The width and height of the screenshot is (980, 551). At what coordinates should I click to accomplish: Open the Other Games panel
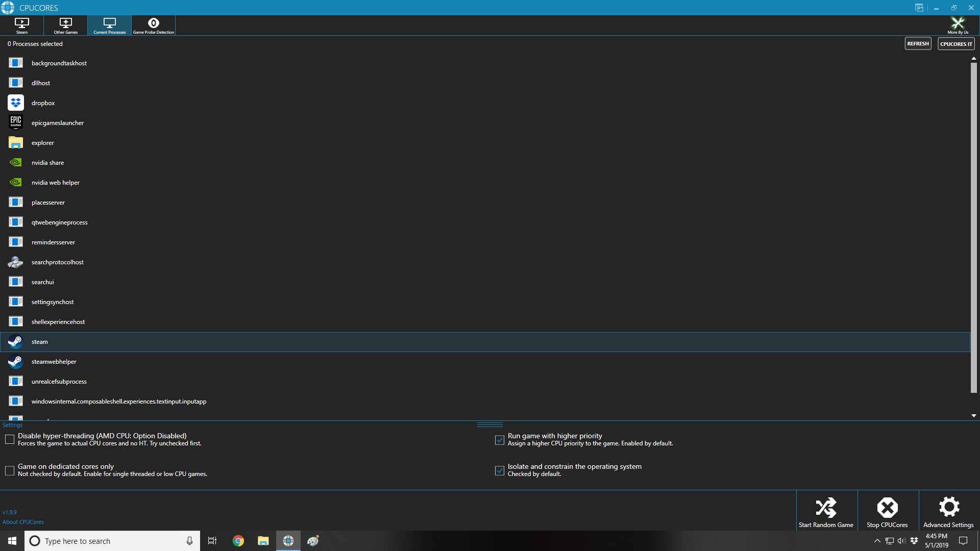[65, 25]
